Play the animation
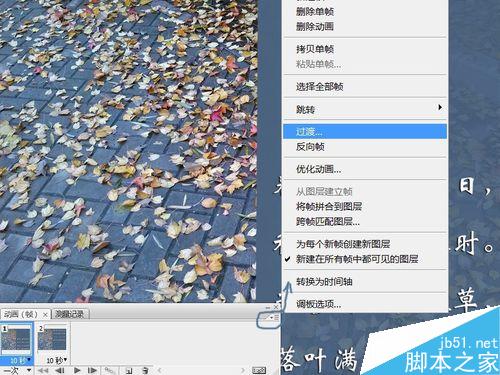The image size is (500, 375). pos(77,370)
